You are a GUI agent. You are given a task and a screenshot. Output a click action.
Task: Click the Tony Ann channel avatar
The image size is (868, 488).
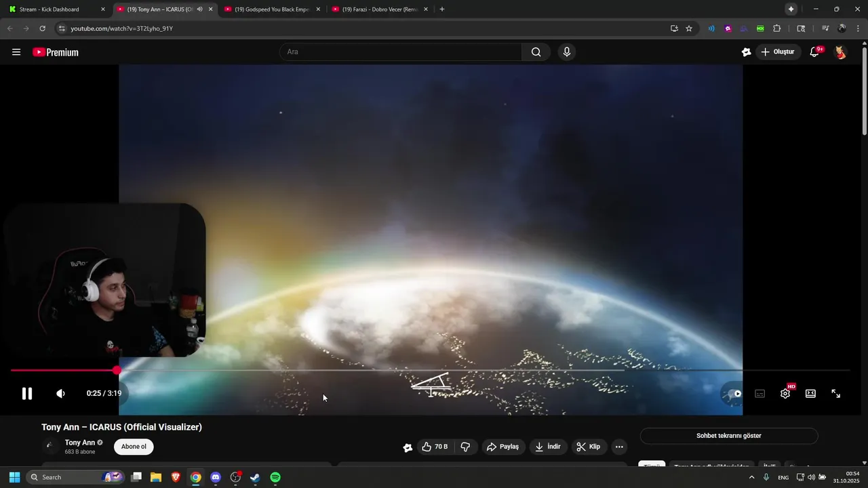[x=50, y=446]
